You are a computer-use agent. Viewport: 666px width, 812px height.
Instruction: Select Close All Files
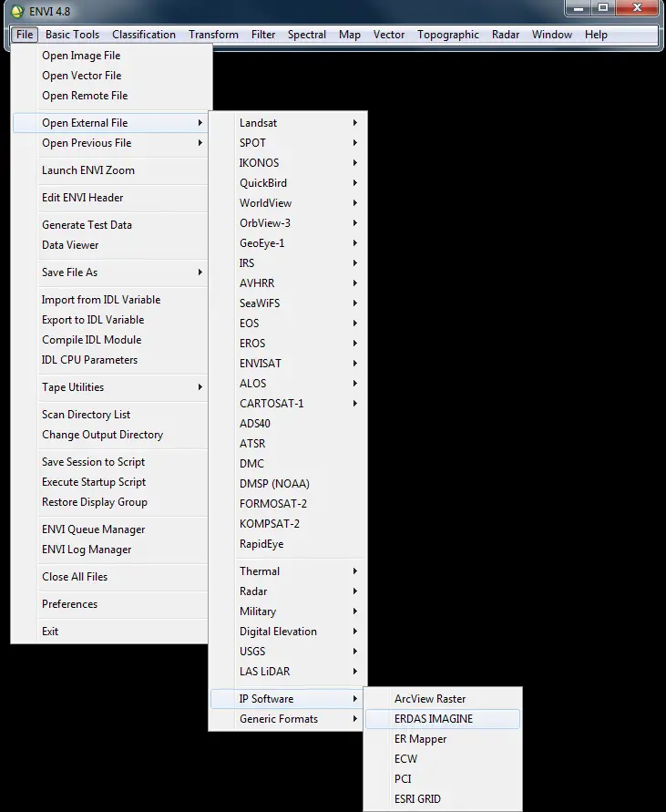coord(112,577)
